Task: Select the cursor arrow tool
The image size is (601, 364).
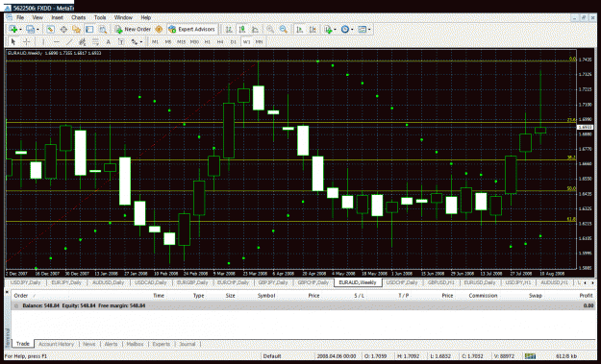Action: (x=13, y=41)
